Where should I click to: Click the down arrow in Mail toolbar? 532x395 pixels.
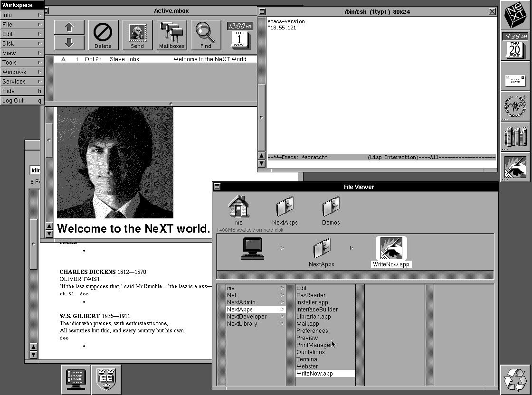[x=69, y=43]
